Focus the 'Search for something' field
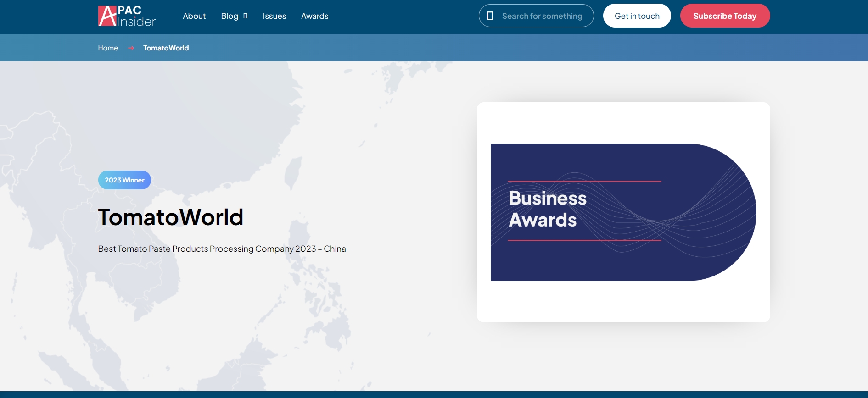The height and width of the screenshot is (398, 868). [542, 16]
